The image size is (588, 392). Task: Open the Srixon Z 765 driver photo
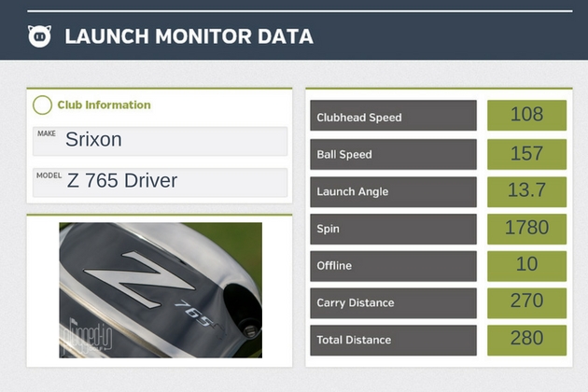tap(161, 290)
